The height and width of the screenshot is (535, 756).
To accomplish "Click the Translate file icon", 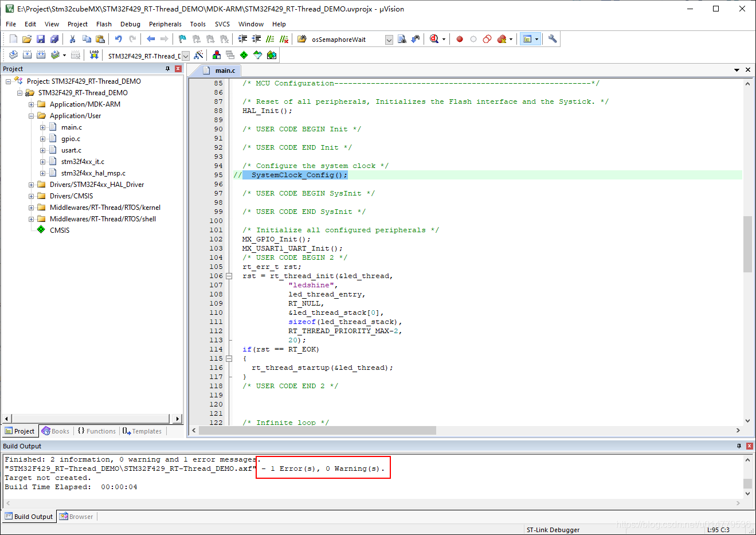I will 13,55.
